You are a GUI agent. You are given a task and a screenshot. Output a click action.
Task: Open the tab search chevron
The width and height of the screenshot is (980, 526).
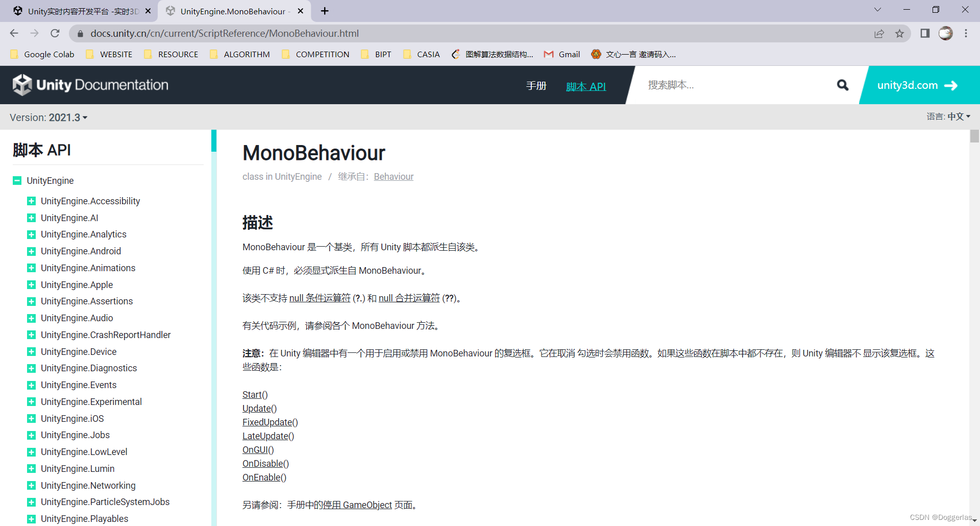877,10
